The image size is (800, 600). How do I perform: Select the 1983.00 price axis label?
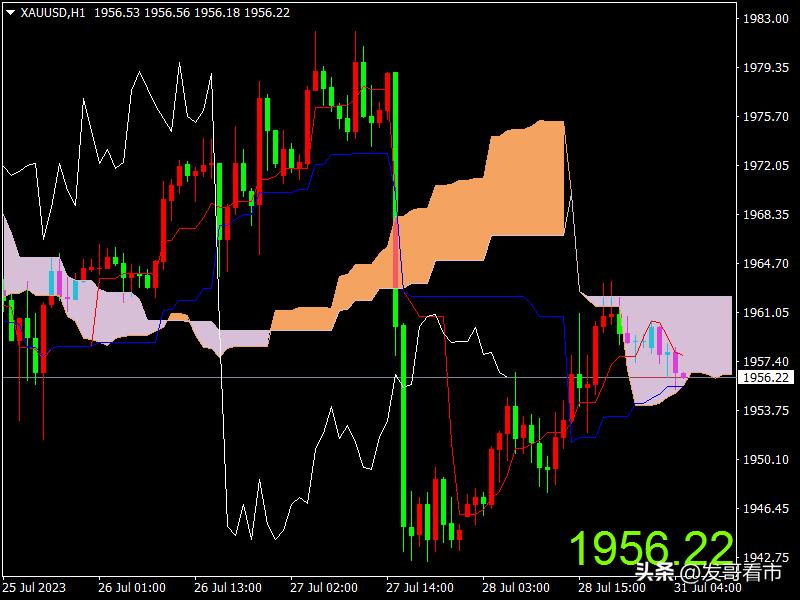coord(765,19)
